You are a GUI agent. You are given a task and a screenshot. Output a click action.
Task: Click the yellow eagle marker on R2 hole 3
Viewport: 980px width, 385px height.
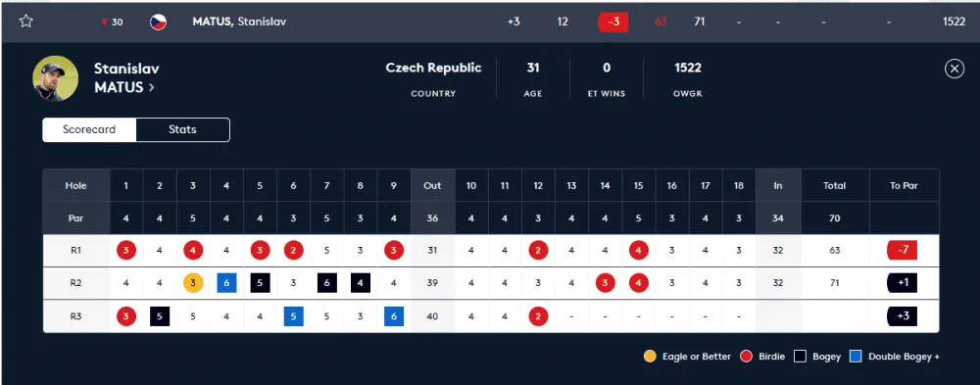[193, 283]
